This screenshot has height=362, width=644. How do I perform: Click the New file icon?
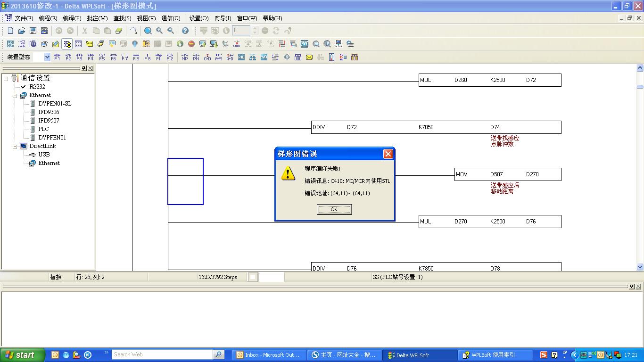(10, 31)
